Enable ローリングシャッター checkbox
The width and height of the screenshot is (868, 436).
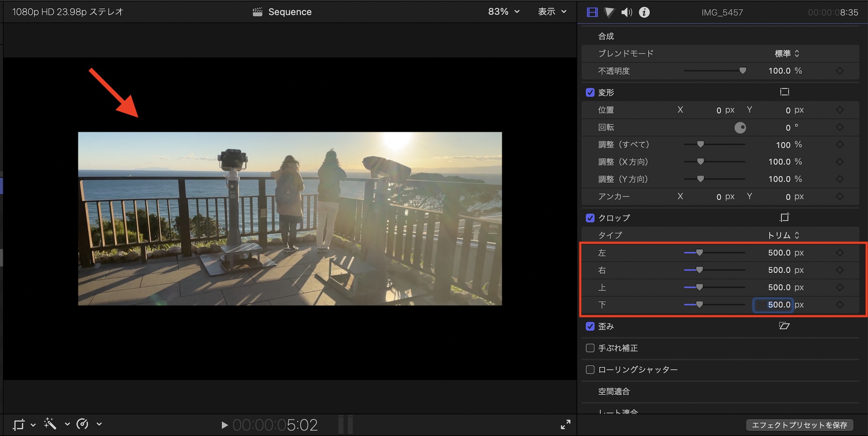click(x=590, y=370)
